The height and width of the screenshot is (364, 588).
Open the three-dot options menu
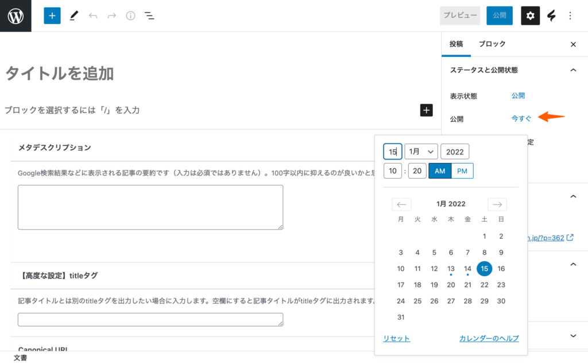(570, 16)
